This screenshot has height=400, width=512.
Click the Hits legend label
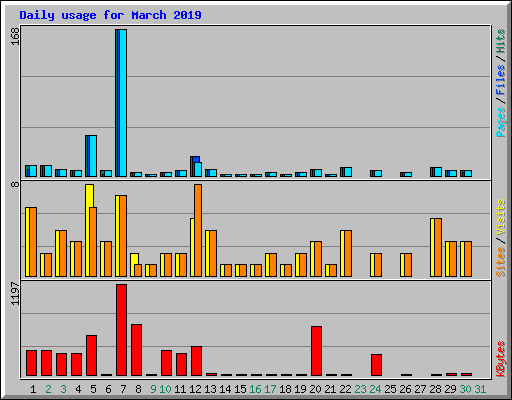point(501,41)
